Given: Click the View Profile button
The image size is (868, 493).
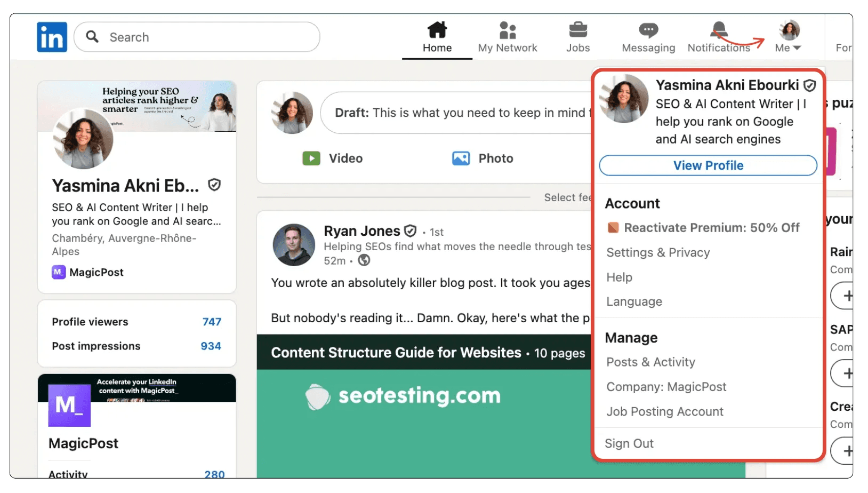Looking at the screenshot, I should tap(708, 165).
